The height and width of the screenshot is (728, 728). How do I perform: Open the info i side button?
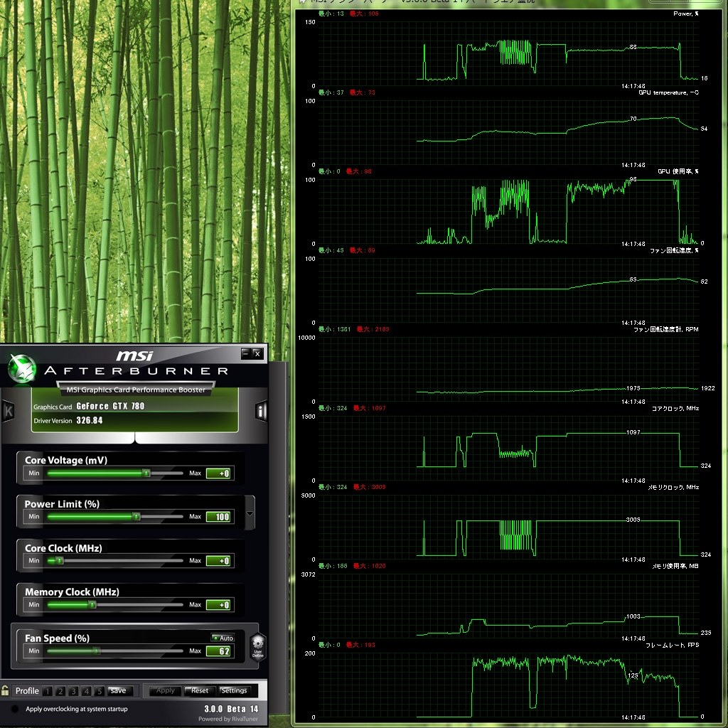262,411
